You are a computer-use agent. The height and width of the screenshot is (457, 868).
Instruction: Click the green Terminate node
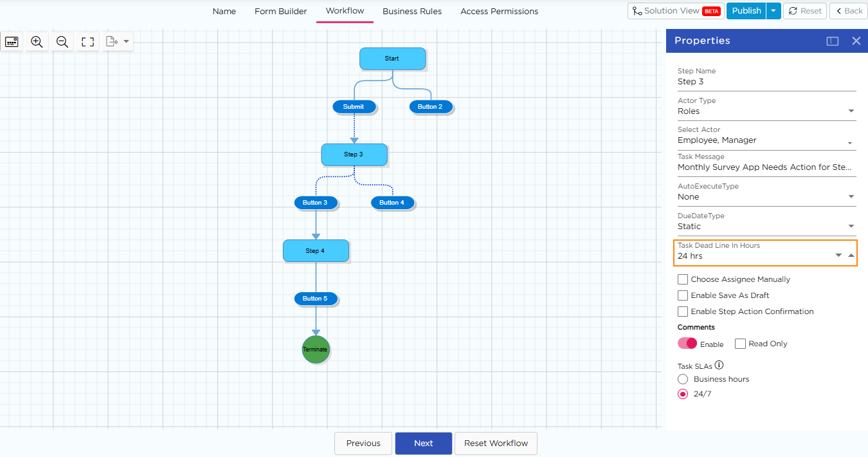(316, 350)
